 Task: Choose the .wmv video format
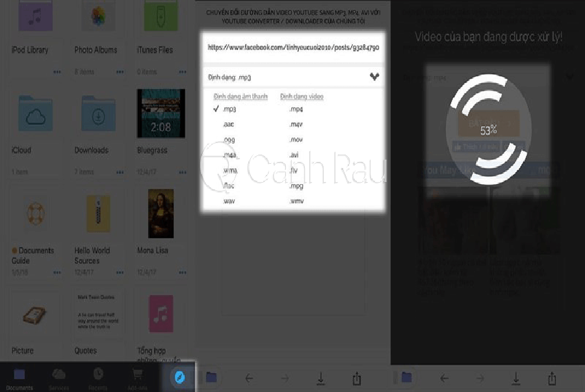296,201
